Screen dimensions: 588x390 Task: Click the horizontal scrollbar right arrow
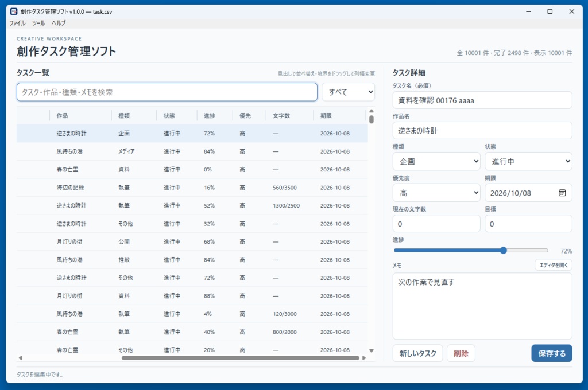tap(363, 358)
